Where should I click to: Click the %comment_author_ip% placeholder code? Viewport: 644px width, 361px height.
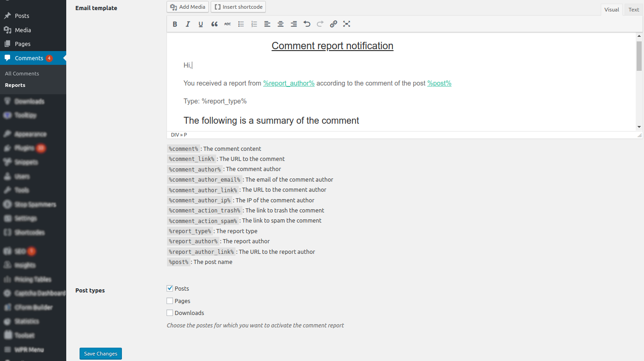click(x=200, y=201)
